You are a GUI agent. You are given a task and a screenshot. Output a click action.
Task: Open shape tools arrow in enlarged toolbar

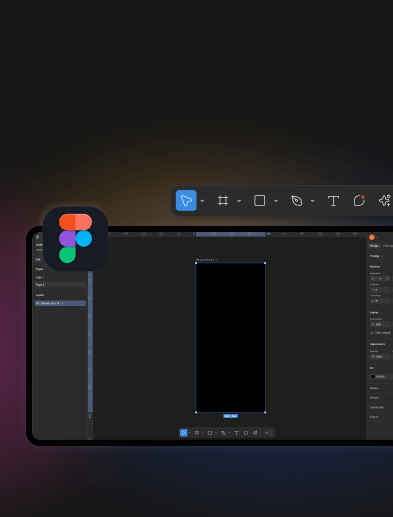point(276,201)
